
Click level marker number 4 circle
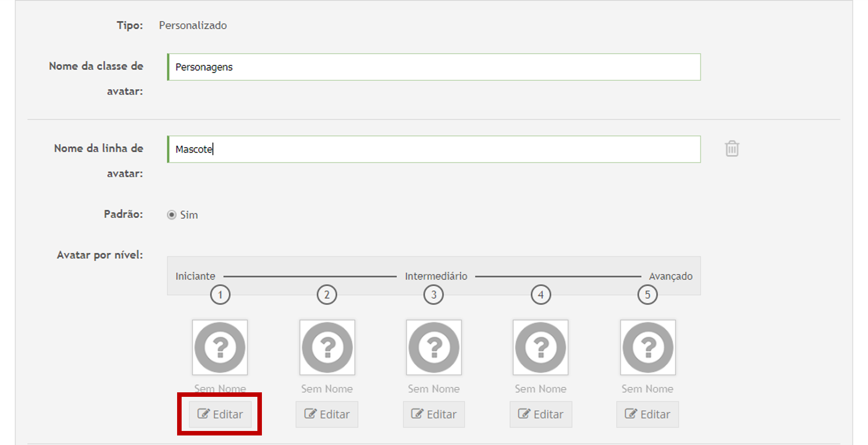540,294
